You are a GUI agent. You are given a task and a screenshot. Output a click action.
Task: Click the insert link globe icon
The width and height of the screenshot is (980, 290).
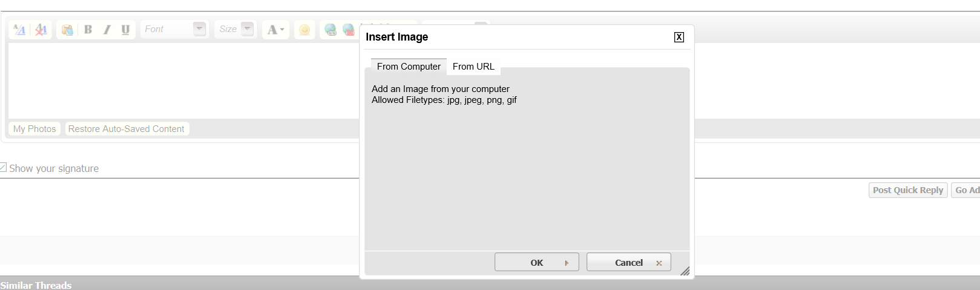331,29
